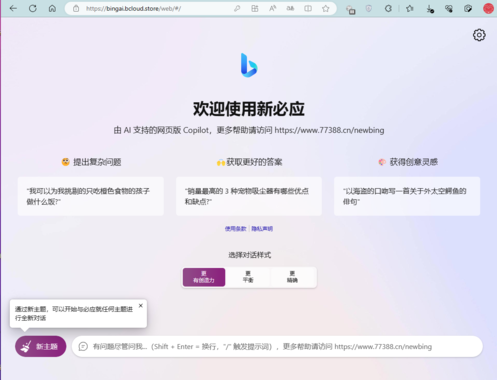Click the pirate haiku suggestion card
497x380 pixels.
click(x=407, y=196)
